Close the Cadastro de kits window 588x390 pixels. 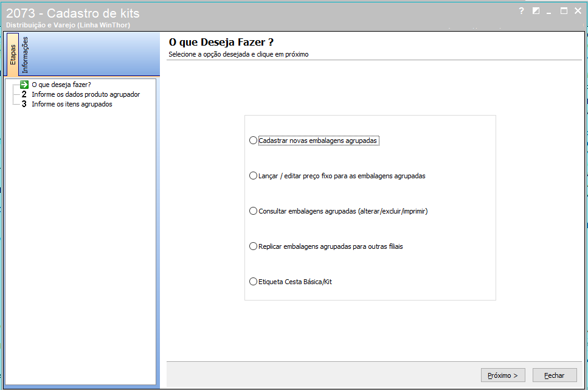coord(578,11)
